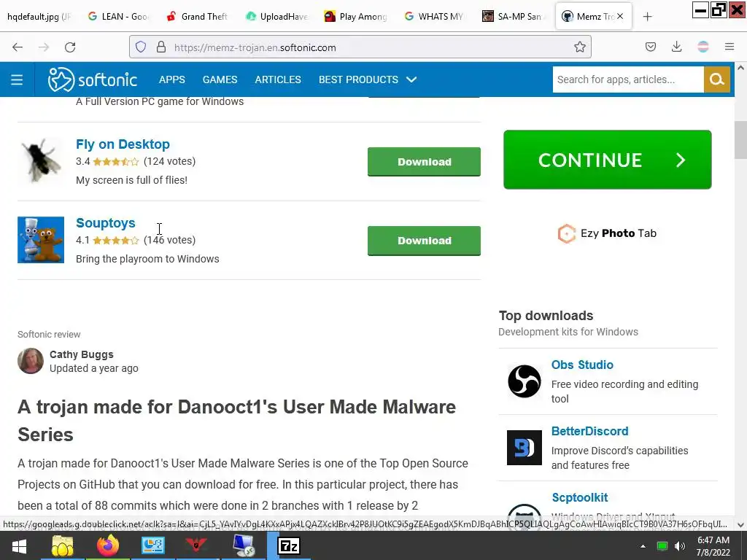Image resolution: width=747 pixels, height=560 pixels.
Task: Switch to the LEAN - Google tab
Action: click(x=119, y=17)
